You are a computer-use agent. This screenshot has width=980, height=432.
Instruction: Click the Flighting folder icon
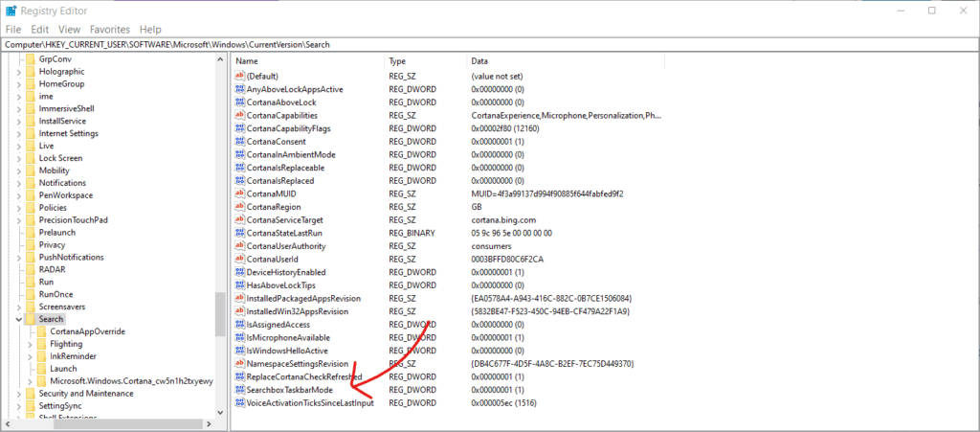click(41, 344)
